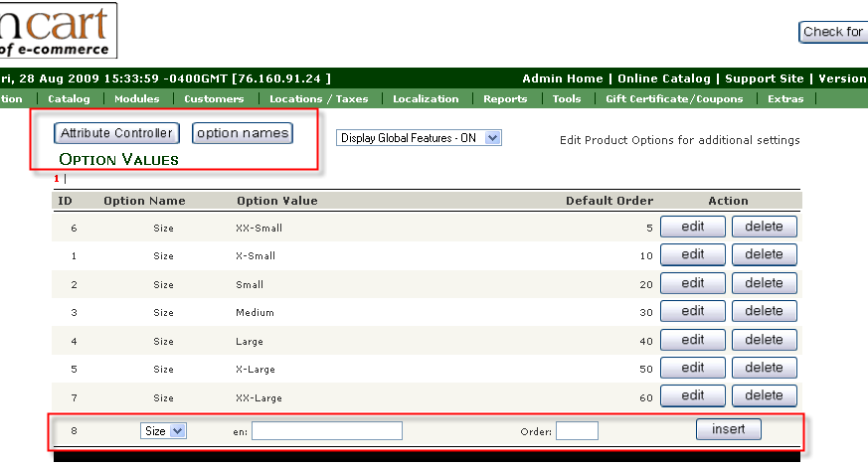Select the Locations / Taxes menu

(x=317, y=99)
